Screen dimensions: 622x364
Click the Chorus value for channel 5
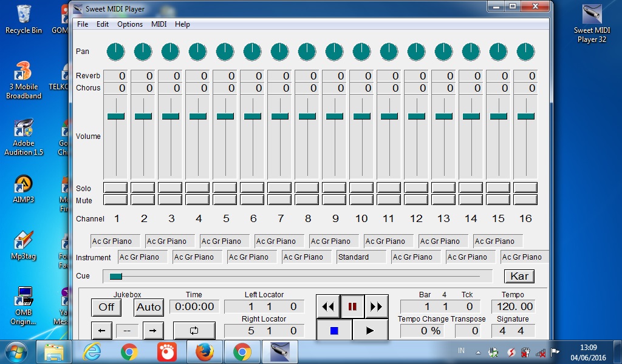225,88
